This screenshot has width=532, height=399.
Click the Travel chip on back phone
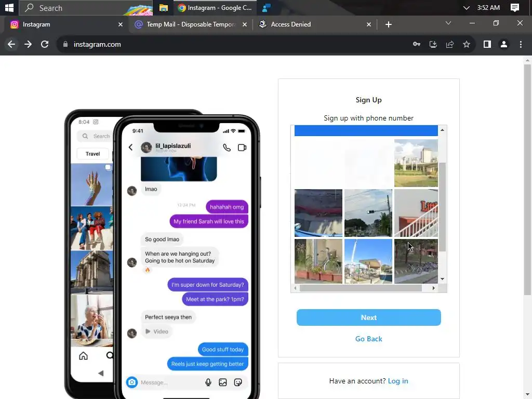click(92, 154)
